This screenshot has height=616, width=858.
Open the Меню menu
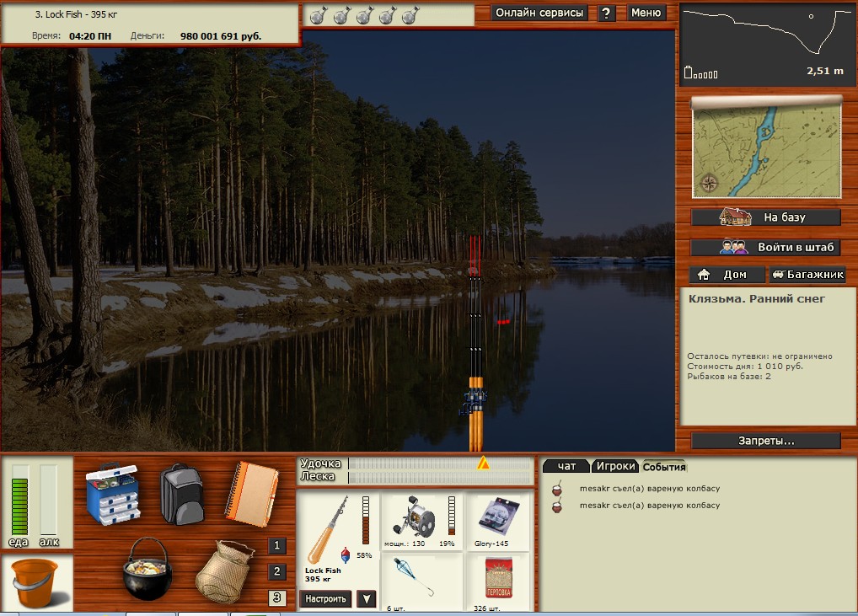[646, 13]
